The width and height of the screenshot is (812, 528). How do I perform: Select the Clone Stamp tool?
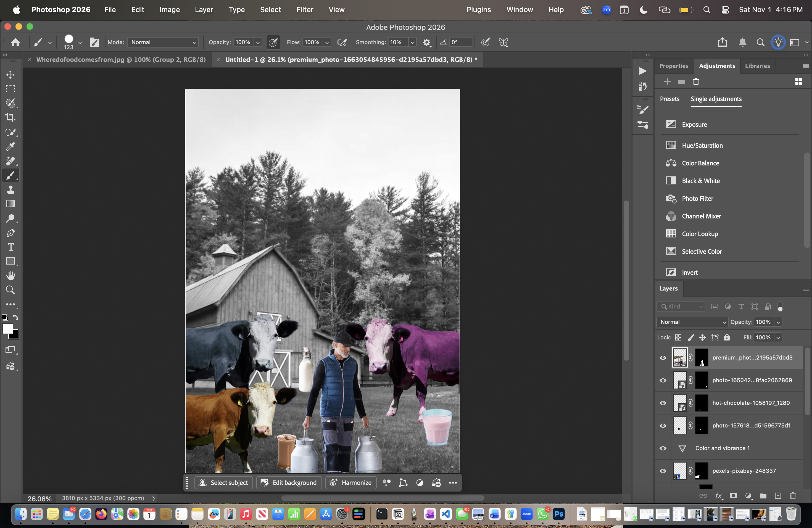click(10, 190)
